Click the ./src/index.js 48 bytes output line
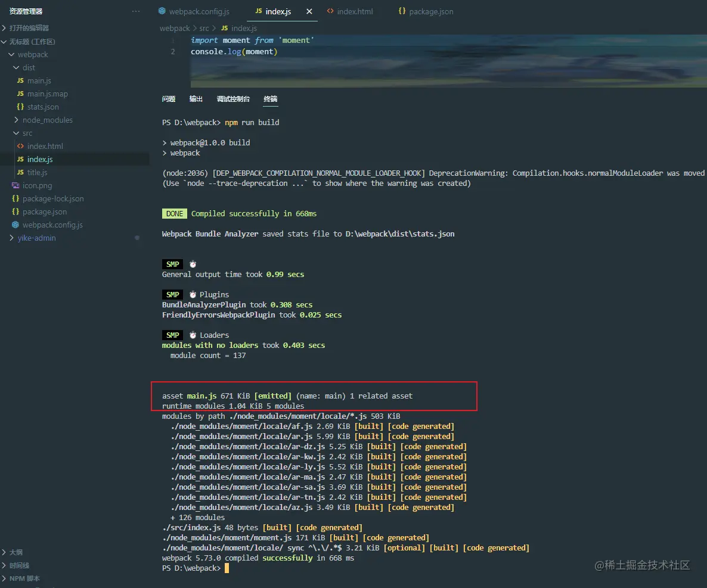 (x=262, y=527)
